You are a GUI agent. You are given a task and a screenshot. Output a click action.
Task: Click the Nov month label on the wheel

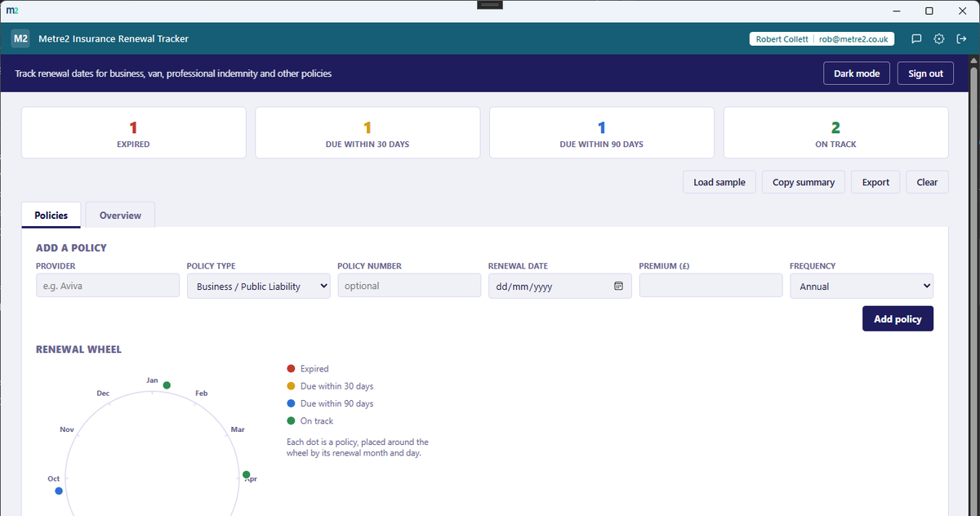coord(67,429)
